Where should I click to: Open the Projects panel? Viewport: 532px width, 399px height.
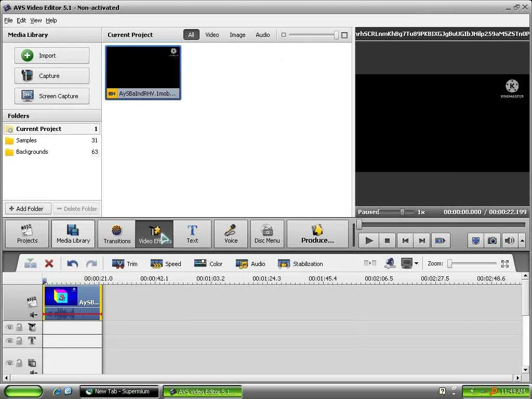[x=27, y=234]
